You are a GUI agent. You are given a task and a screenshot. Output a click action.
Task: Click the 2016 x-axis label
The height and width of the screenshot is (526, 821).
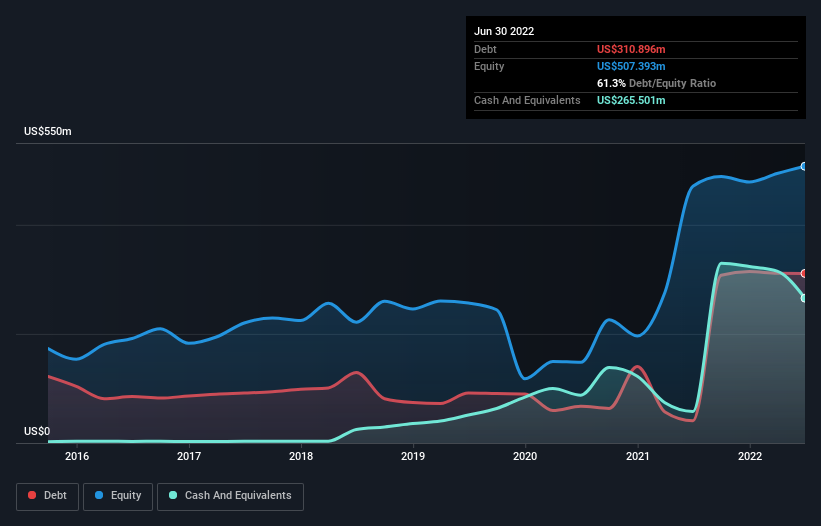click(77, 456)
